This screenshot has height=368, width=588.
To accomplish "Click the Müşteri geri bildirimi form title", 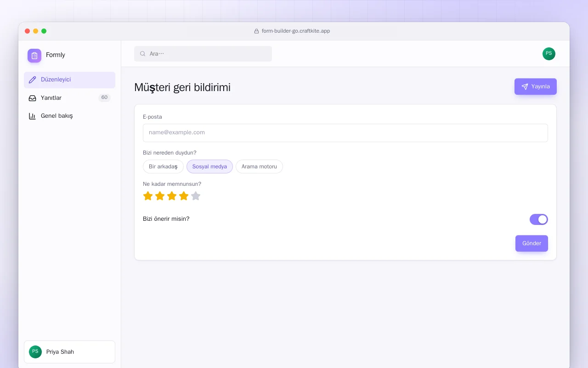I will pyautogui.click(x=182, y=87).
